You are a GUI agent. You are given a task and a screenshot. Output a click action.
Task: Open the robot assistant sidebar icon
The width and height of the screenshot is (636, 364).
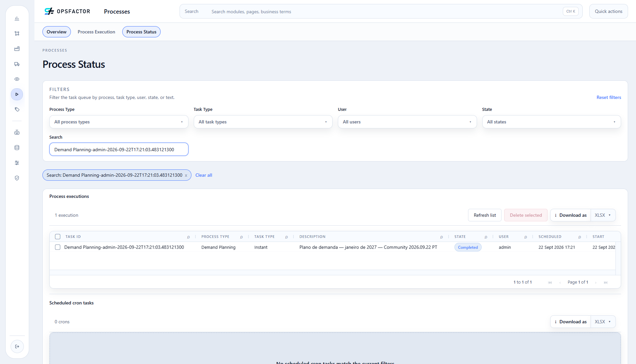point(17,132)
